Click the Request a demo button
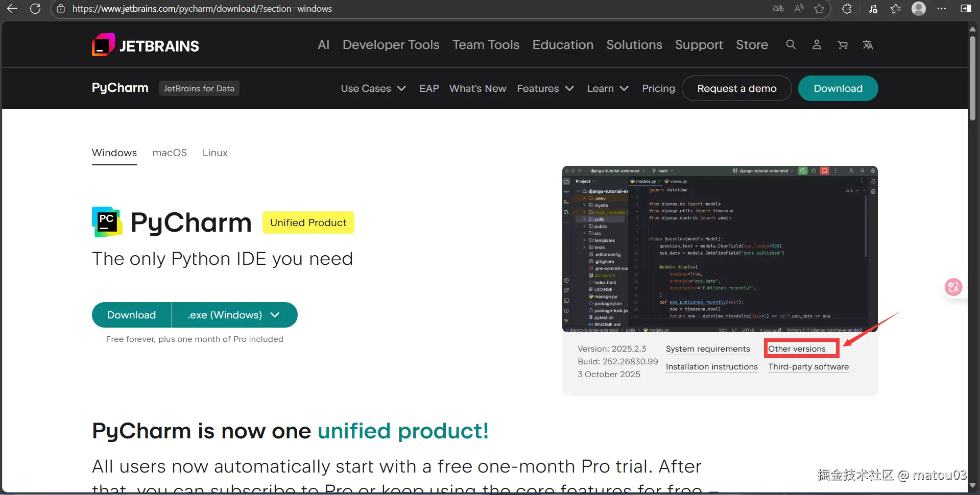 [x=737, y=88]
